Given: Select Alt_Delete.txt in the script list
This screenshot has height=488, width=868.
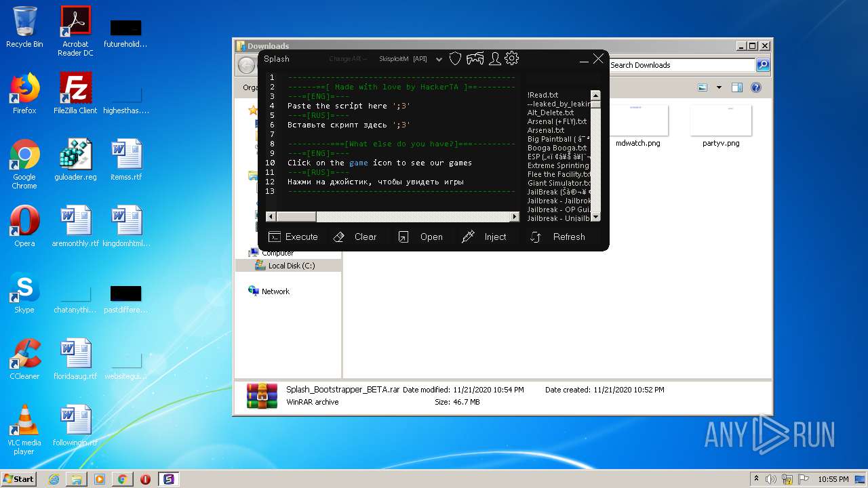Looking at the screenshot, I should (551, 113).
